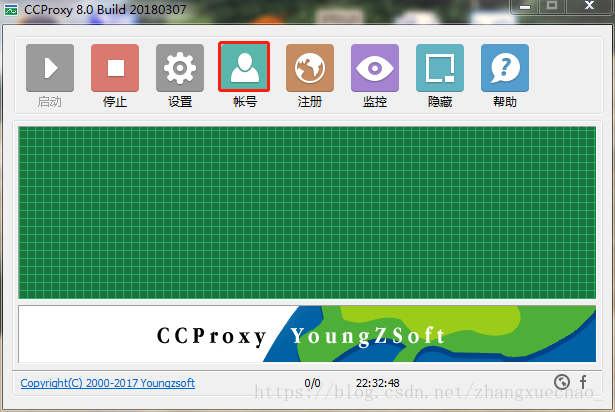Minimize the CCProxy window

pyautogui.click(x=525, y=7)
